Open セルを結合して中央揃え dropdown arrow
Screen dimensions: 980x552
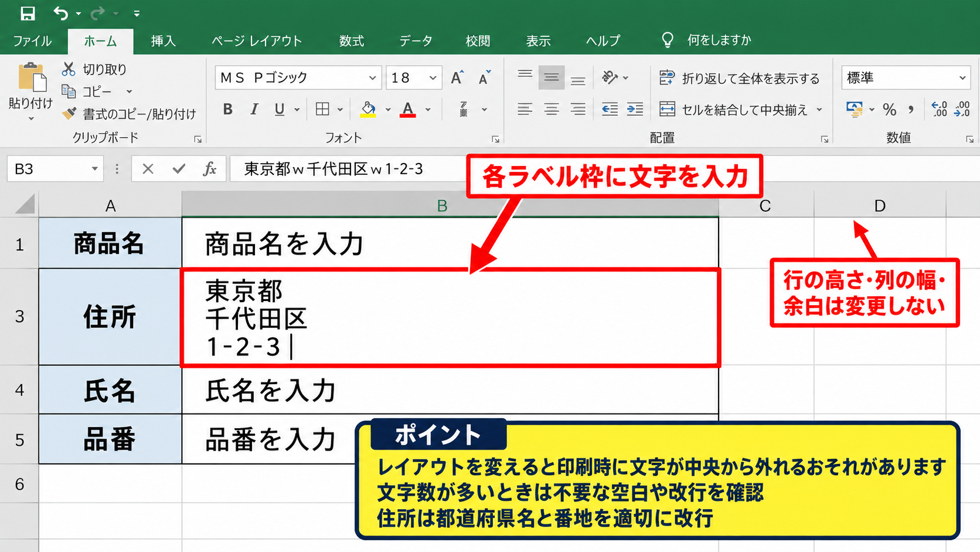click(x=819, y=110)
